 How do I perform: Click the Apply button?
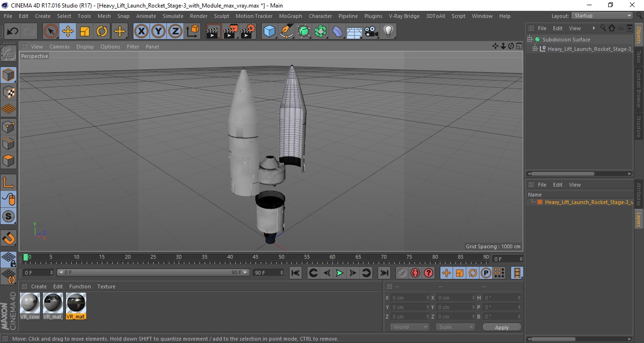(x=502, y=327)
